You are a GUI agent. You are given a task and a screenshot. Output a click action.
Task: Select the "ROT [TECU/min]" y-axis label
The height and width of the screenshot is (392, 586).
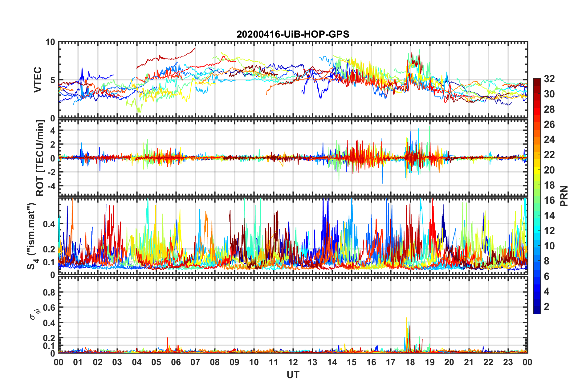40,158
